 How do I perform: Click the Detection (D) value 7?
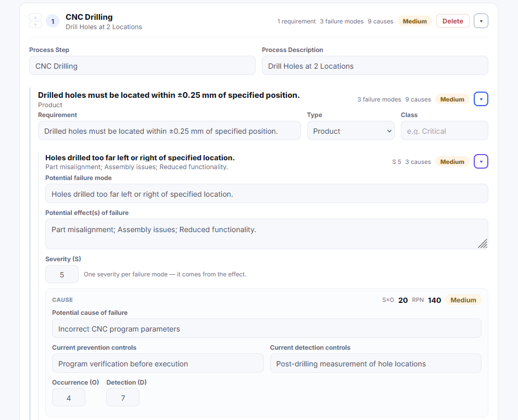point(123,398)
